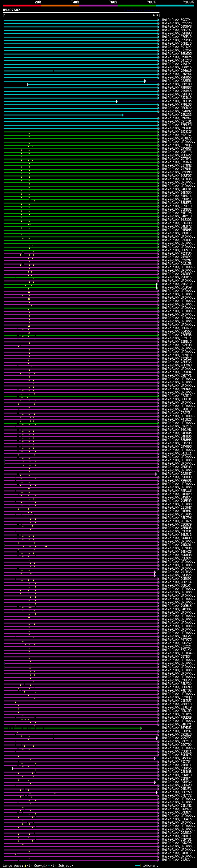Click the alignment arrow end for UniRef100_Q1IRG6
The width and height of the screenshot is (197, 868).
click(155, 572)
